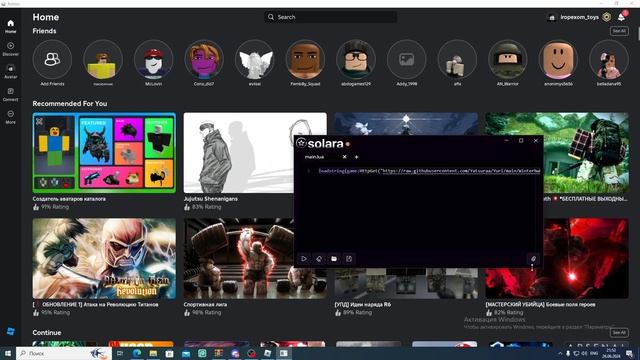The width and height of the screenshot is (640, 360).
Task: Click the blue Roblox Studio icon in the sidebar
Action: 11,331
